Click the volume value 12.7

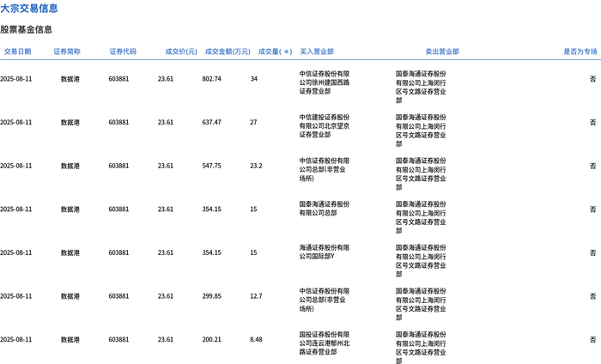256,296
